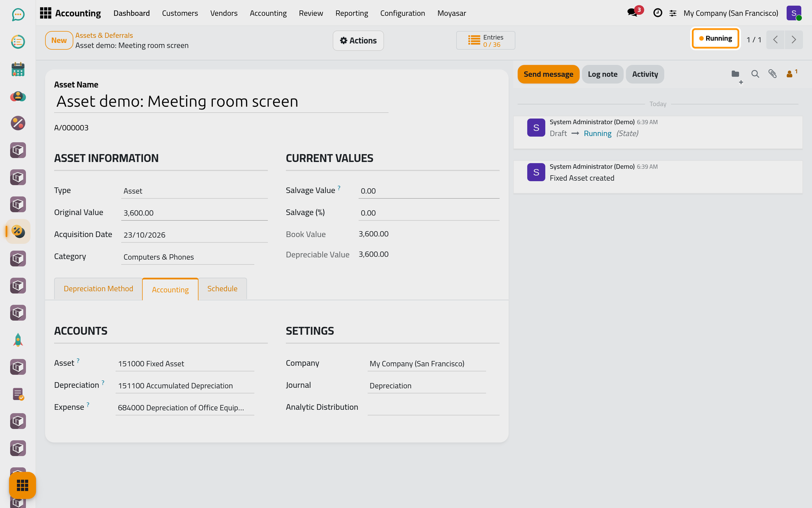Click the Send message button
Screen dimensions: 812x508
point(548,74)
